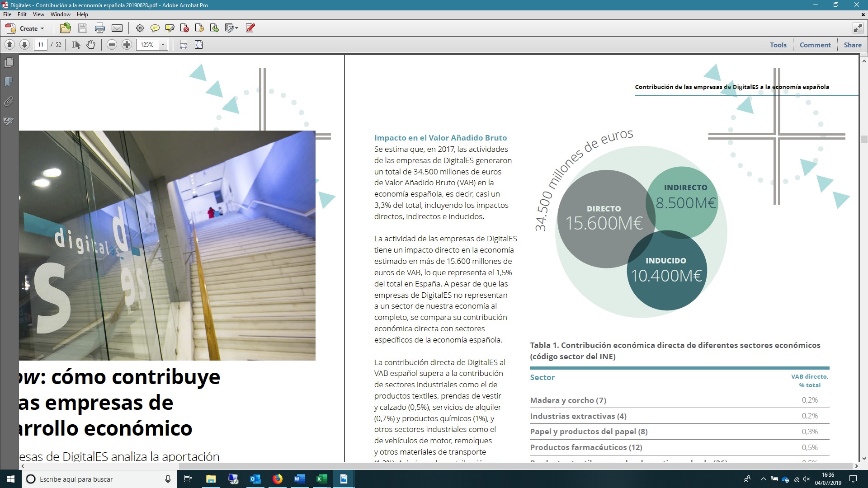Open the View menu
The height and width of the screenshot is (488, 868).
pyautogui.click(x=38, y=14)
